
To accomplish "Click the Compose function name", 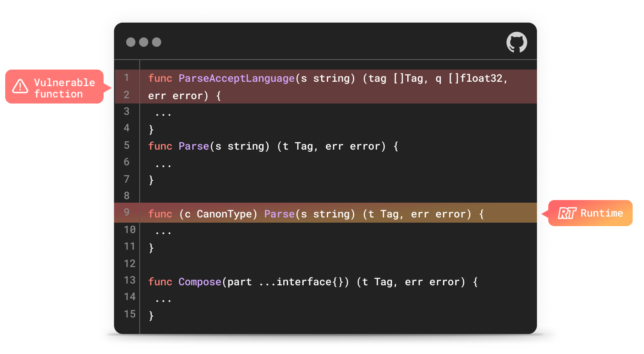I will pyautogui.click(x=200, y=282).
